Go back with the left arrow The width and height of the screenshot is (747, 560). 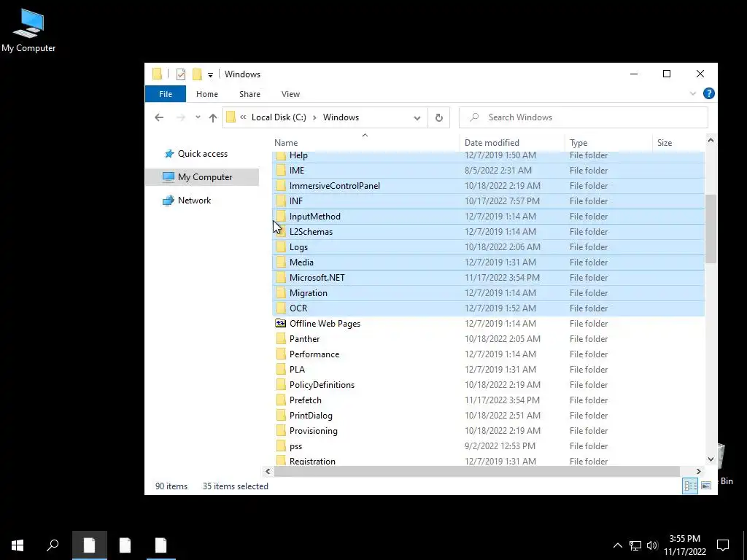click(159, 117)
